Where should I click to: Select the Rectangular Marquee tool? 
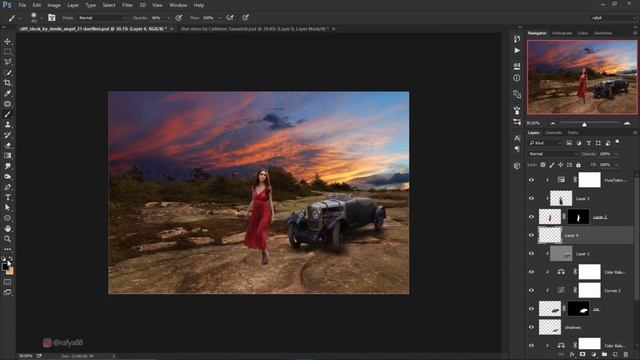click(x=7, y=52)
